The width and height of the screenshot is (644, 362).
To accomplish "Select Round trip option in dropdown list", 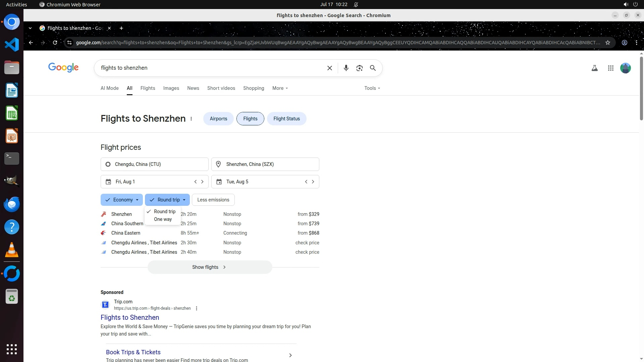I will coord(164,212).
